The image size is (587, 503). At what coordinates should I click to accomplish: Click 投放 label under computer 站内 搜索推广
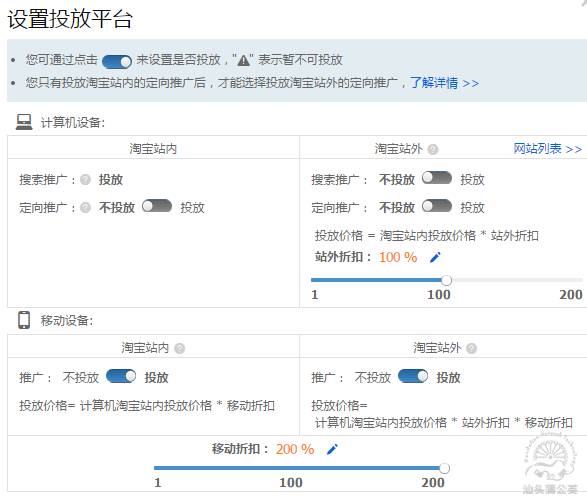(111, 180)
